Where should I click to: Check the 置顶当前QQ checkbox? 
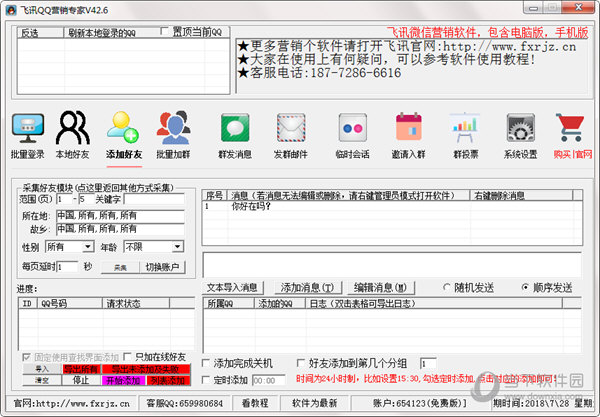click(165, 31)
